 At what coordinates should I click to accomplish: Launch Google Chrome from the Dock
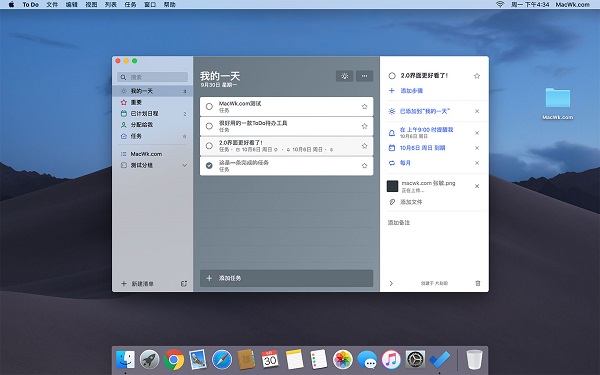click(x=173, y=360)
